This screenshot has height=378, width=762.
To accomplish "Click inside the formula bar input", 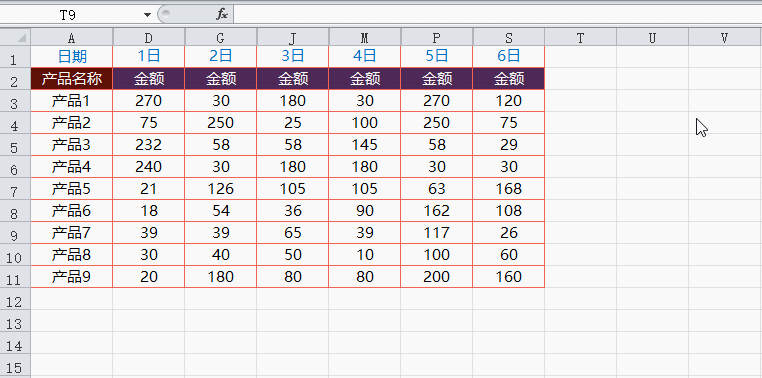I will (x=498, y=15).
